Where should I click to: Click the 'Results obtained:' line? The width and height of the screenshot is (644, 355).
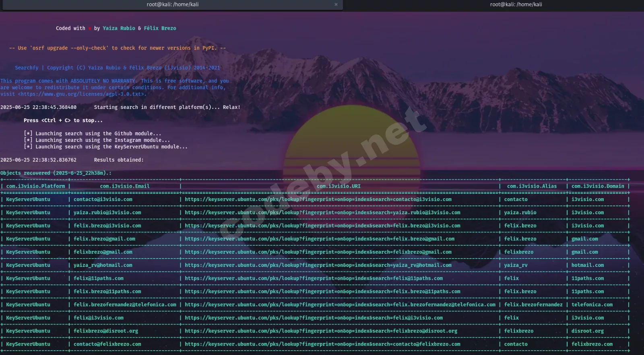point(119,160)
